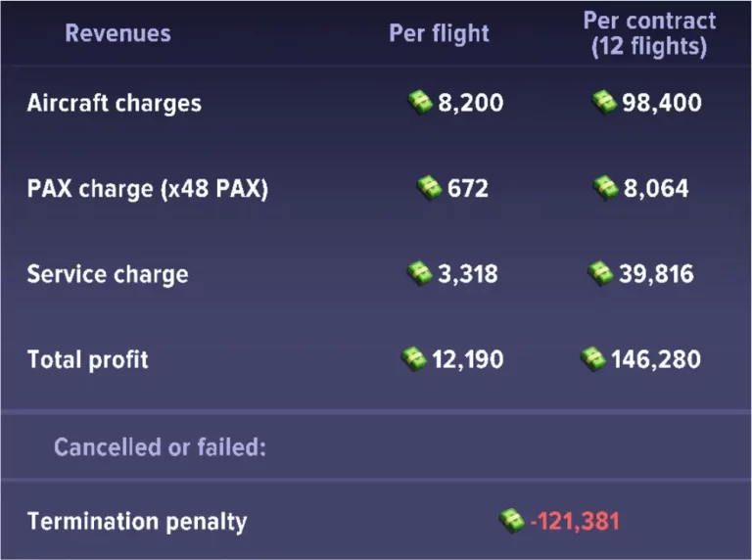This screenshot has width=752, height=560.
Task: Select the Per flight column header
Action: tap(439, 33)
